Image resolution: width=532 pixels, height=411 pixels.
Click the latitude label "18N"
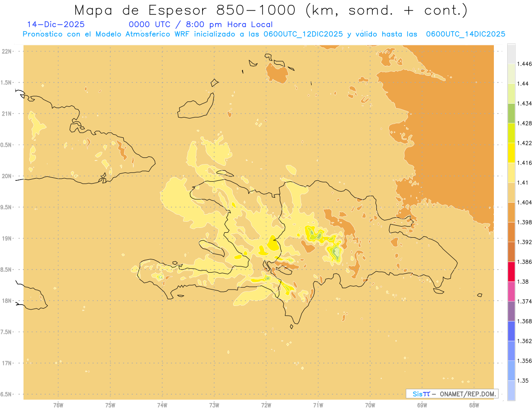[7, 301]
